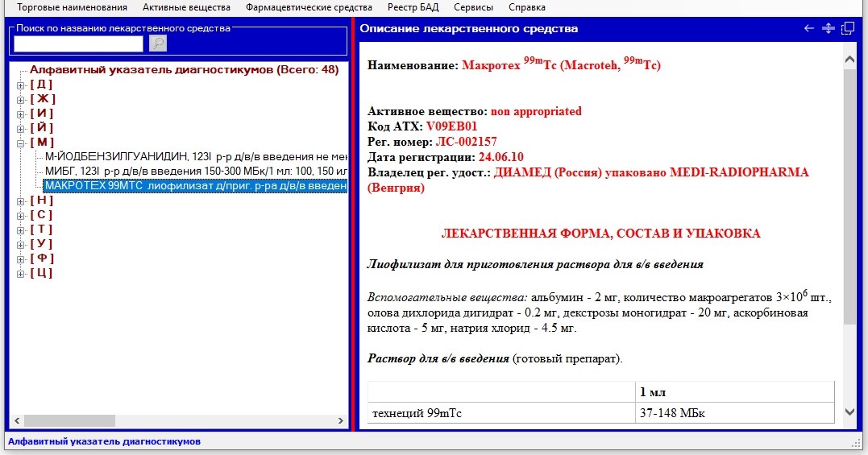Expand the [ У ] tree node
Screen dimensions: 868x455
(x=20, y=244)
